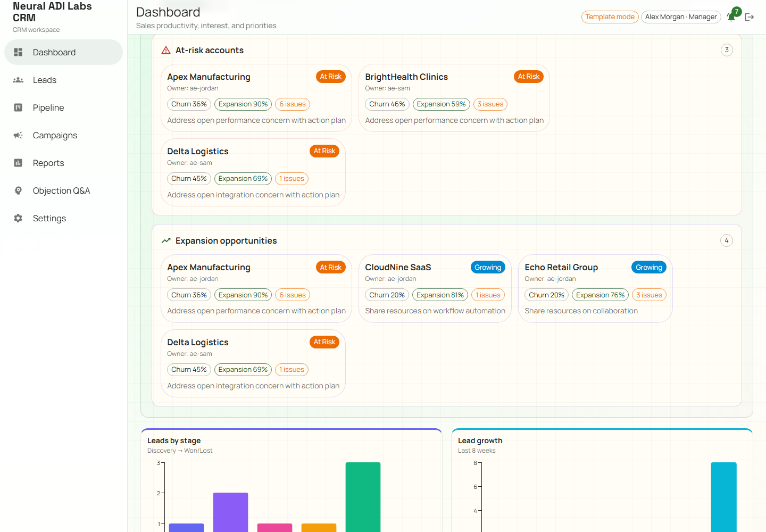Go to Dashboard in the sidebar
The width and height of the screenshot is (766, 532).
pyautogui.click(x=63, y=52)
